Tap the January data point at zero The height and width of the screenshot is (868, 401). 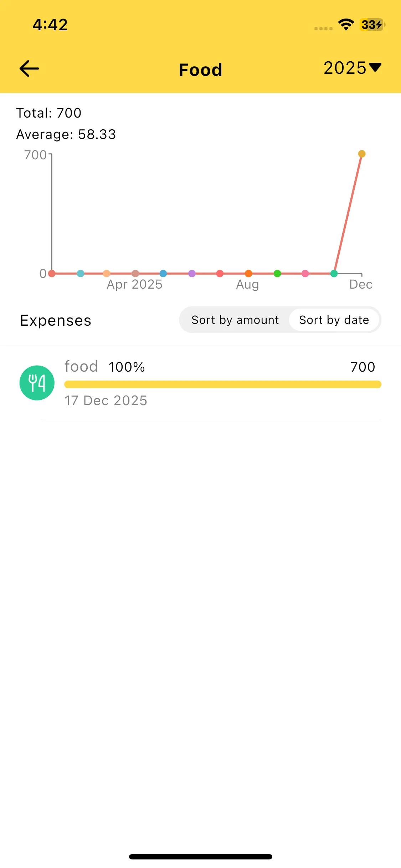52,274
